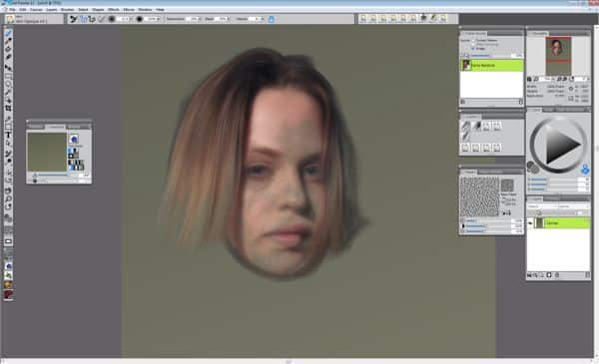Select the Canvas layer row

click(x=562, y=223)
